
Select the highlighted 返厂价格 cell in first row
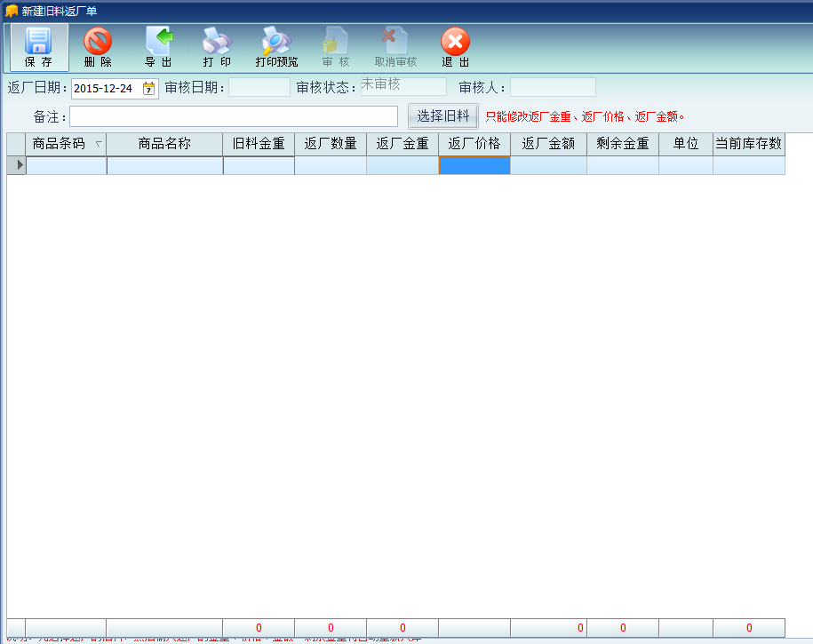point(474,165)
